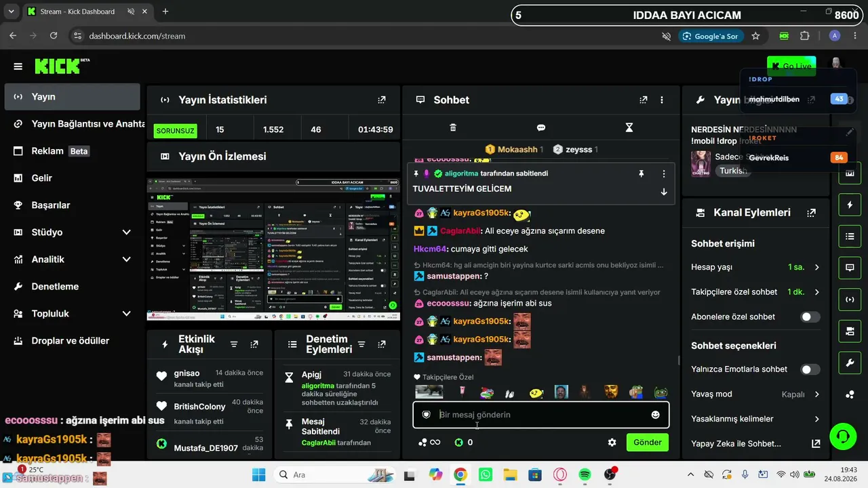The height and width of the screenshot is (488, 868).
Task: Pop out the Yayın İstatistikleri panel
Action: click(x=382, y=100)
